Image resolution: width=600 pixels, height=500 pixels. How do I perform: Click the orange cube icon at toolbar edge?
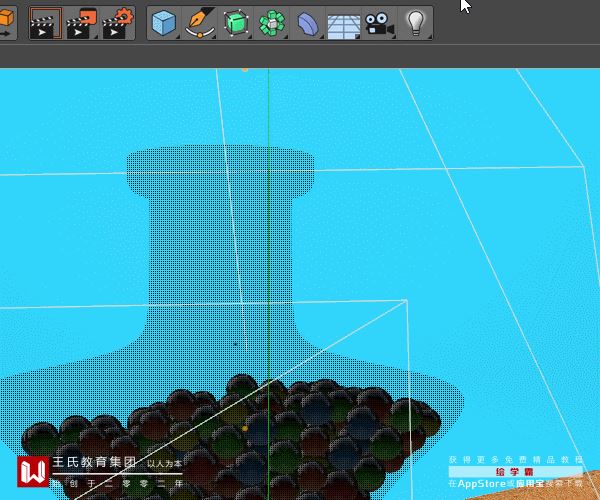7,23
